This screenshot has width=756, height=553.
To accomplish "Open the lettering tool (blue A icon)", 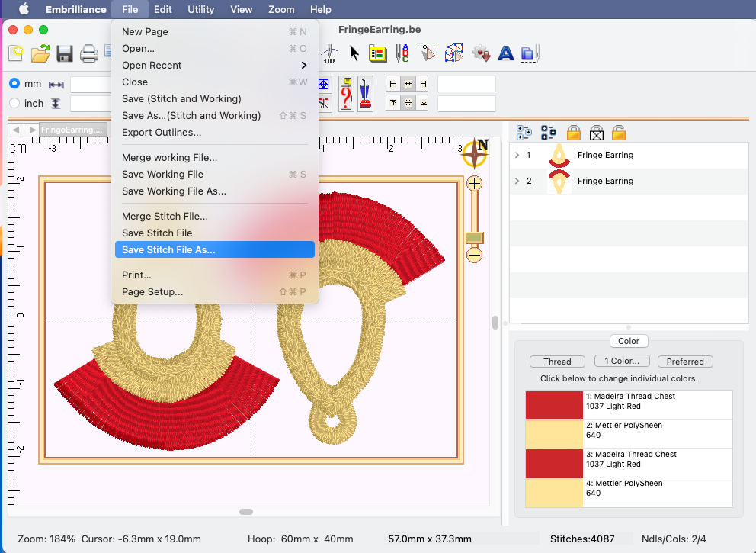I will [x=505, y=53].
